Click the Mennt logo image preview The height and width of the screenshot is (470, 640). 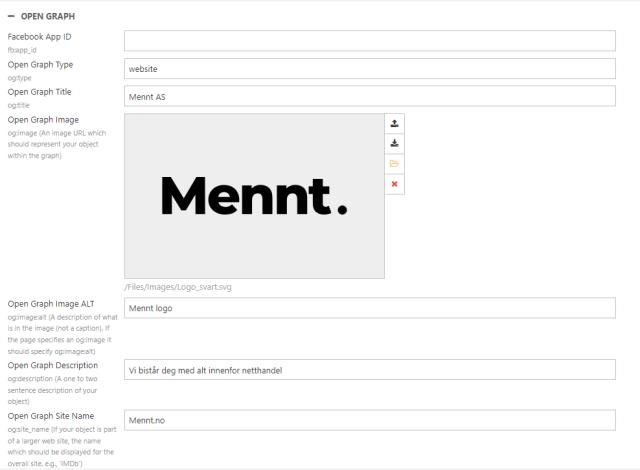(254, 195)
